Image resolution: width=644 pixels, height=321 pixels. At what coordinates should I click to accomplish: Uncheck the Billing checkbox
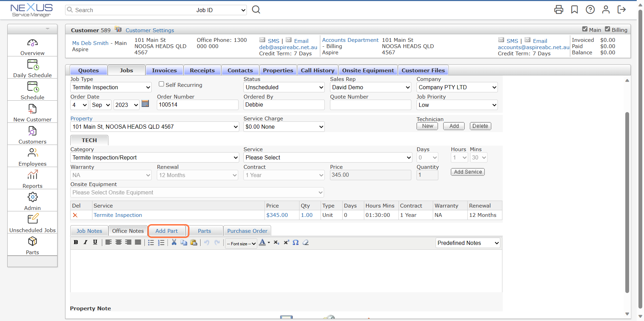point(608,29)
